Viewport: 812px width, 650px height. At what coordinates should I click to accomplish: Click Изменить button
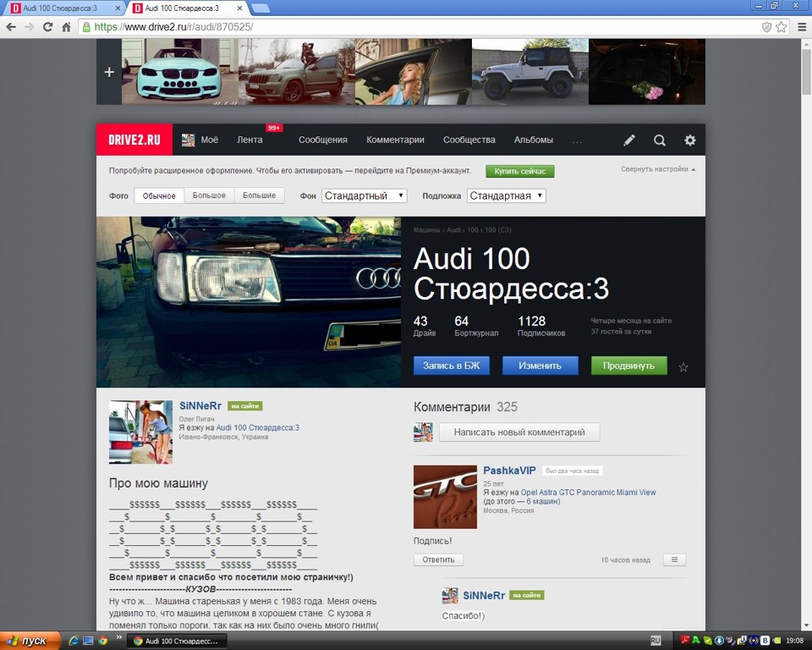[540, 366]
